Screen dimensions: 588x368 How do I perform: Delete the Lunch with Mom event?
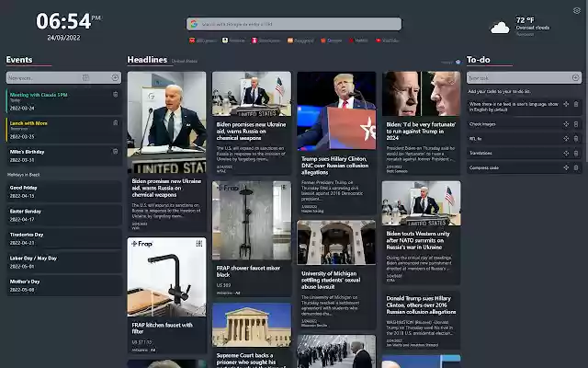[115, 122]
